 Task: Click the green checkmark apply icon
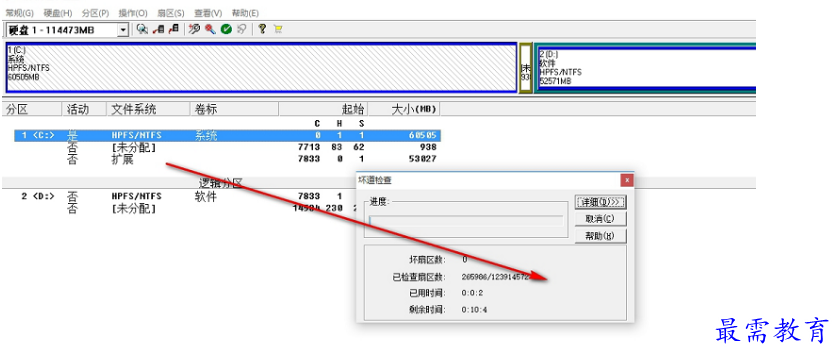(226, 29)
